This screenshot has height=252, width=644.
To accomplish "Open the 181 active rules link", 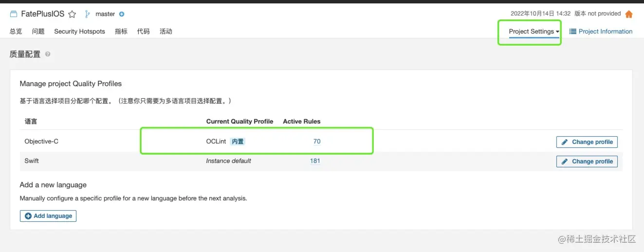I will [315, 161].
